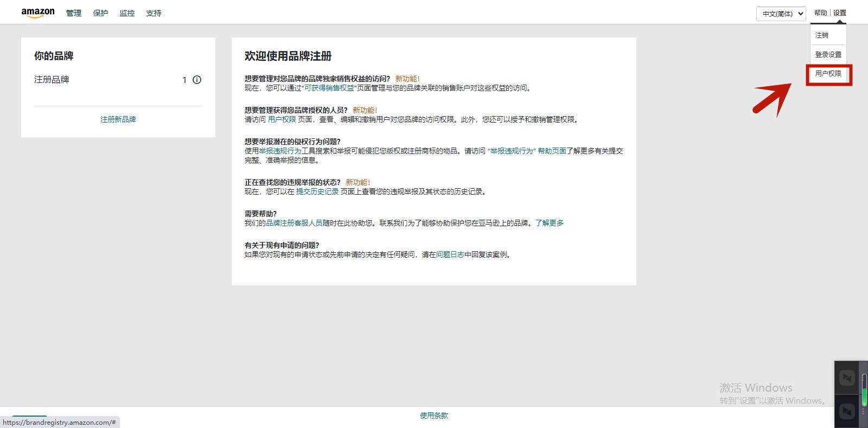This screenshot has height=428, width=868.
Task: Expand the 设置 settings menu
Action: pos(840,13)
